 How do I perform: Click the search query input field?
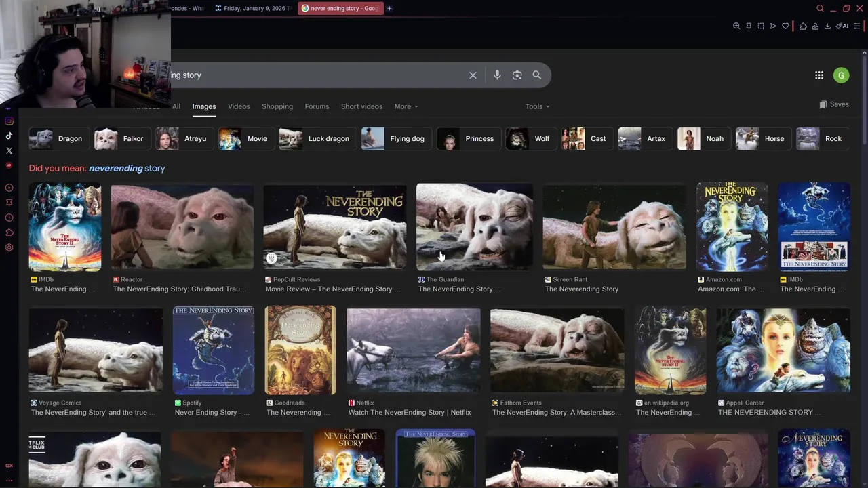[315, 75]
